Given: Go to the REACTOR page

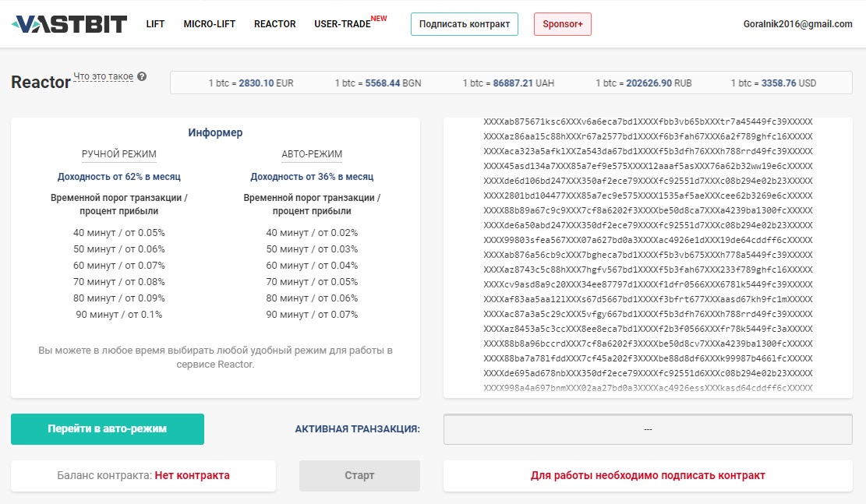Looking at the screenshot, I should (x=274, y=24).
